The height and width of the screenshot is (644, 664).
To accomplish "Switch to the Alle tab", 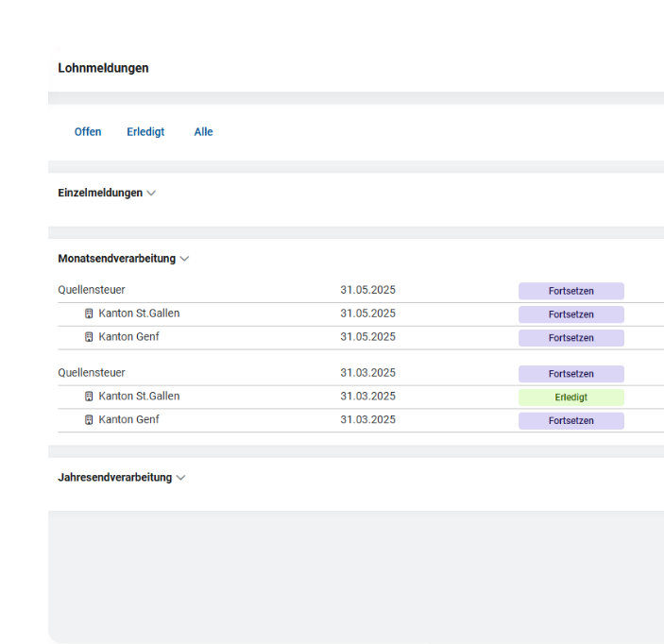I will (203, 132).
